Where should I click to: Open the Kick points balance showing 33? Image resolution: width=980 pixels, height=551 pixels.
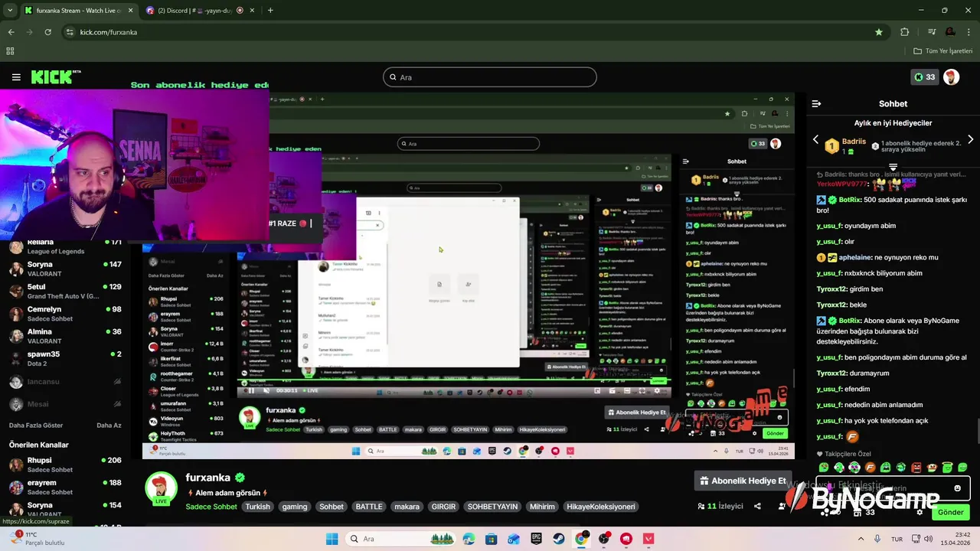pyautogui.click(x=924, y=77)
